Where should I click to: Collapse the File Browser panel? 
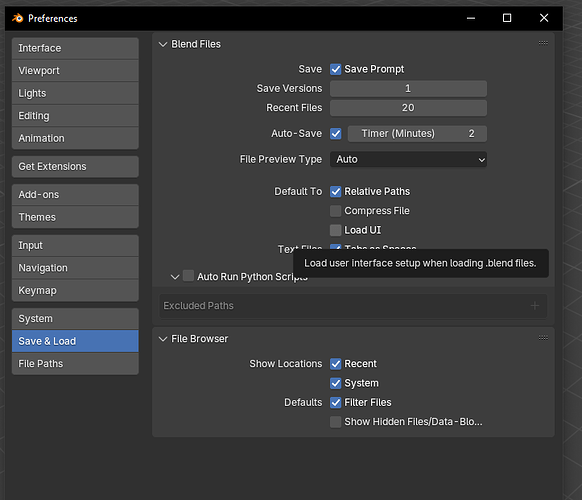163,339
